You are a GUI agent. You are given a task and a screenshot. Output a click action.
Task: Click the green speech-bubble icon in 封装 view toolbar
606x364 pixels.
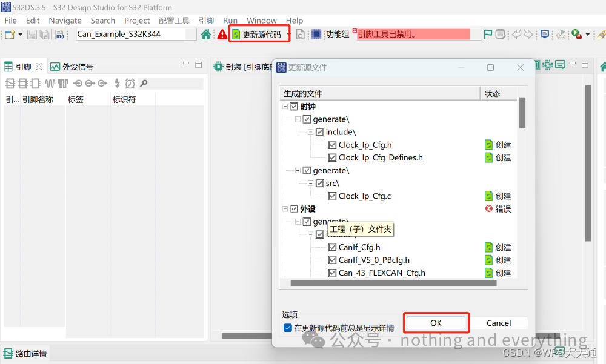(560, 65)
